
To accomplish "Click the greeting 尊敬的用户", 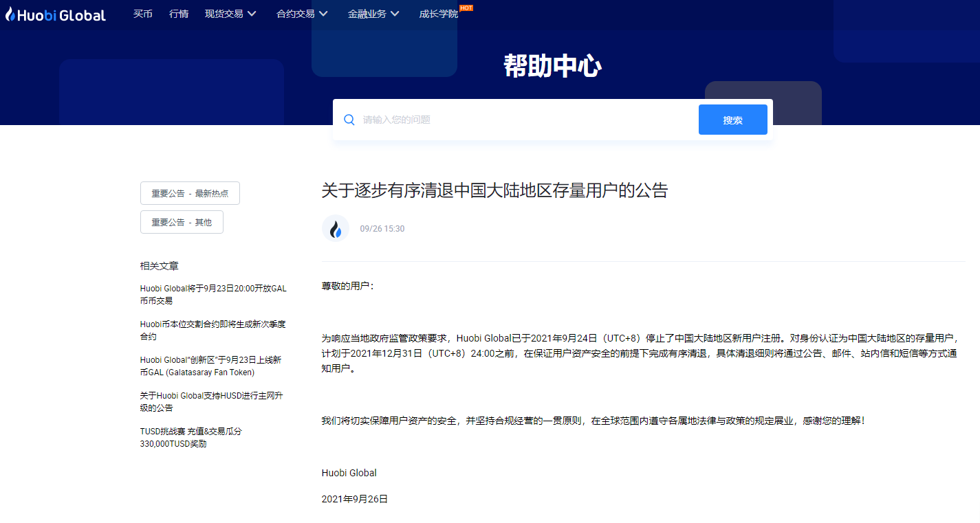I will click(x=348, y=285).
